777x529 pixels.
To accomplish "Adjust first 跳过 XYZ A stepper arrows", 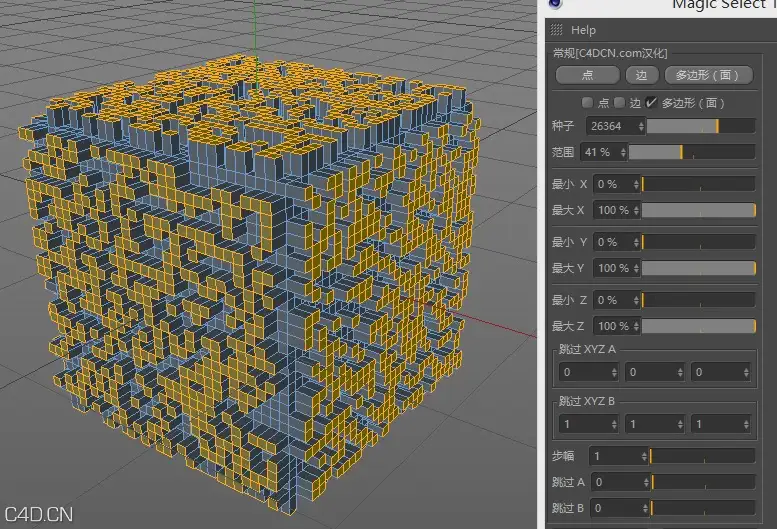I will click(614, 372).
